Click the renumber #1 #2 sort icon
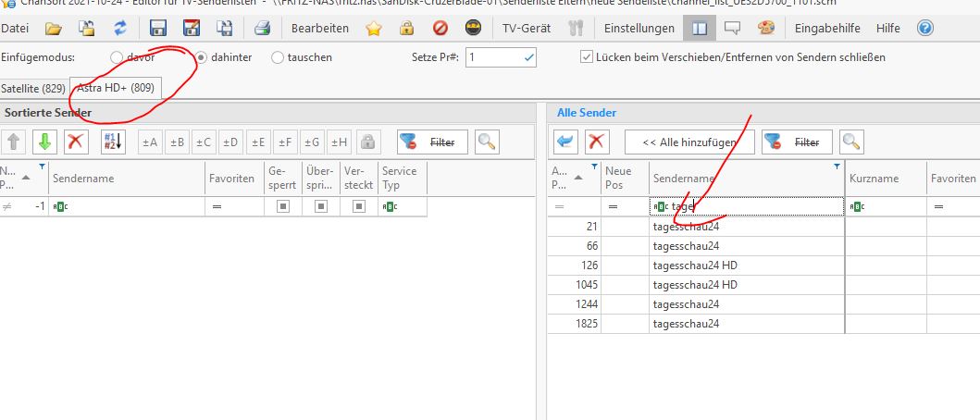 tap(114, 142)
